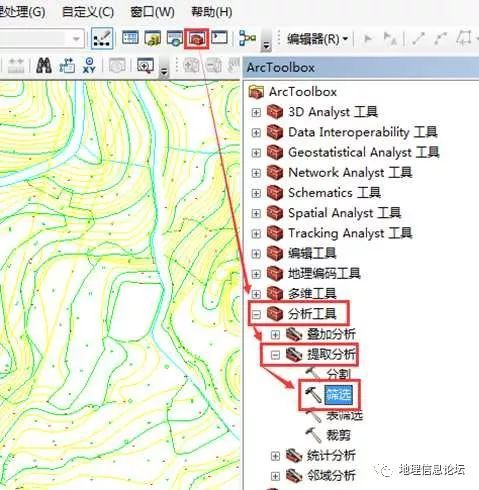
Task: Select the 表筛选 tool label
Action: click(x=344, y=416)
